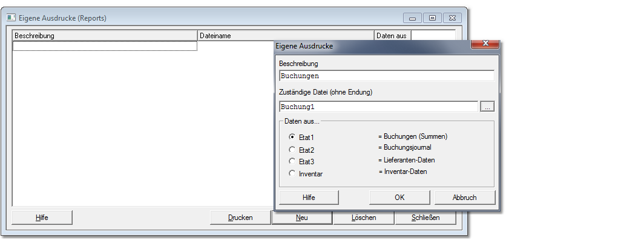Click the Beschreibung column header
Viewport: 644px width, 240px height.
point(105,36)
